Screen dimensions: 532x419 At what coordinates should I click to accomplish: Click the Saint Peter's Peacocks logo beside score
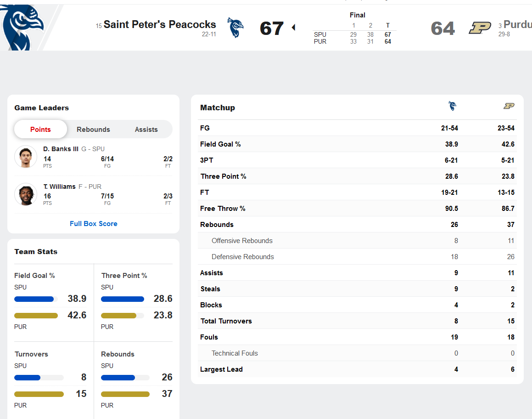click(x=235, y=28)
